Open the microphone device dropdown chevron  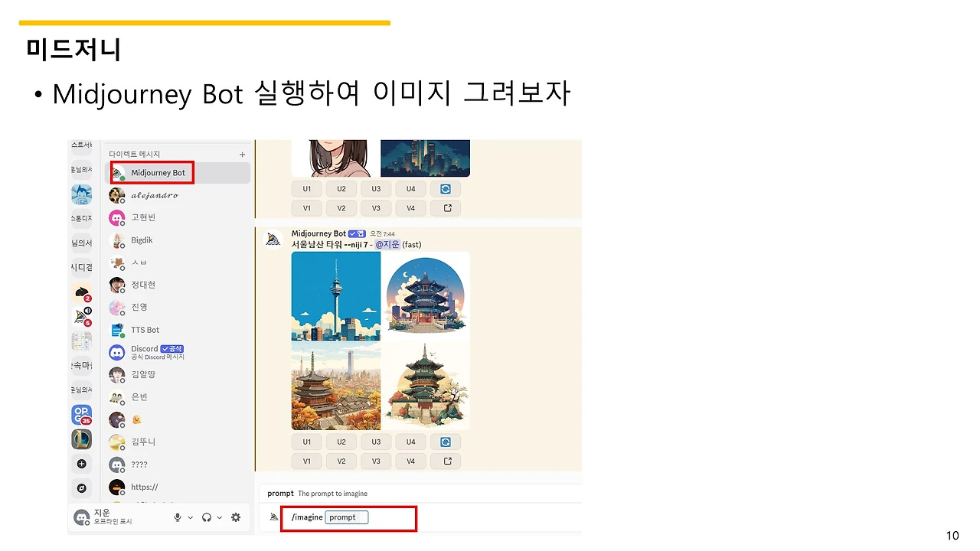click(189, 517)
